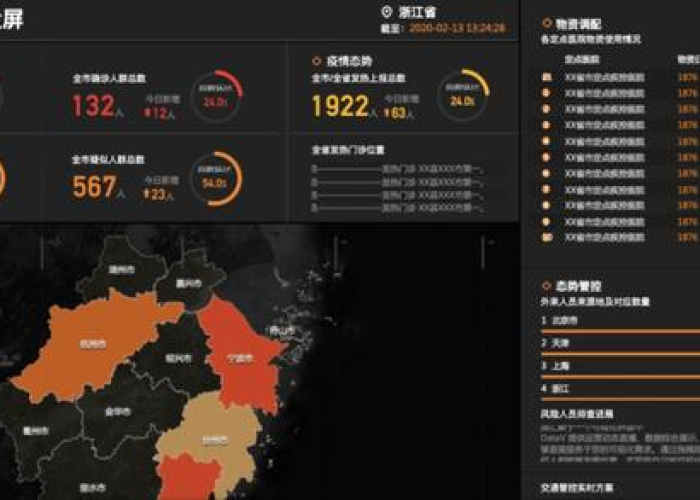Click the orange bar under 天津
Image resolution: width=700 pixels, height=500 pixels.
(x=621, y=354)
